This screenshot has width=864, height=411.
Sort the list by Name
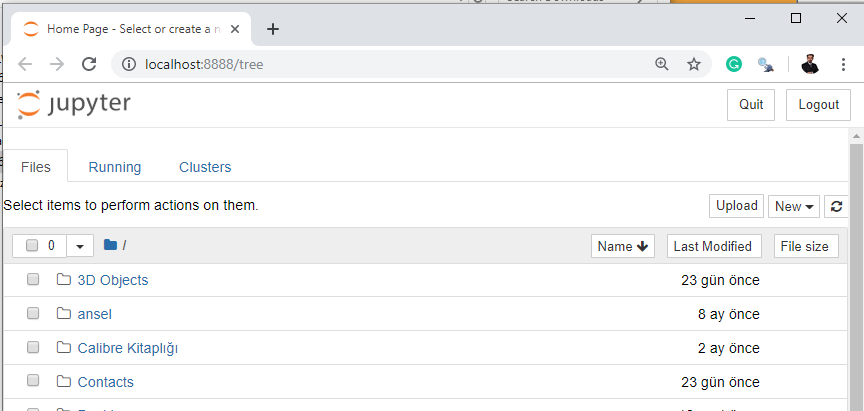pos(623,246)
